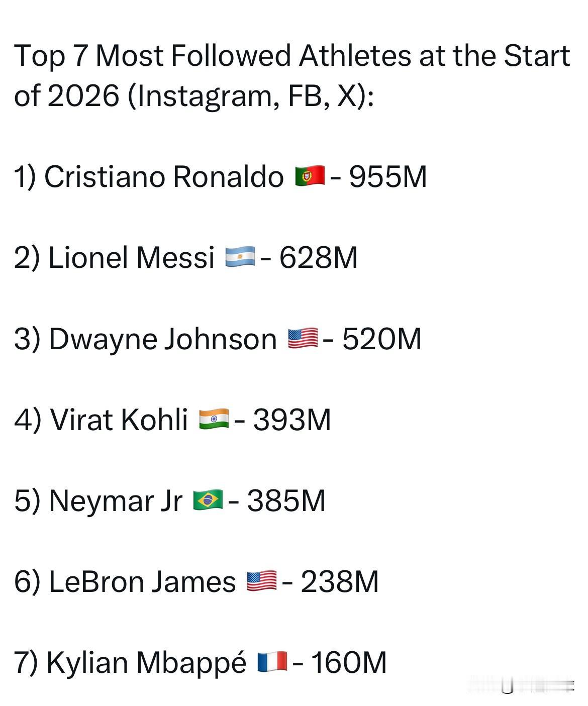Image resolution: width=588 pixels, height=706 pixels.
Task: Tap the Neymar Jr text
Action: 116,501
